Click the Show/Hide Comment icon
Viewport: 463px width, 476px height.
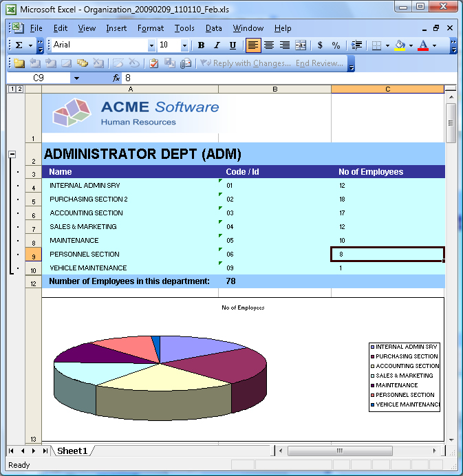tap(67, 63)
